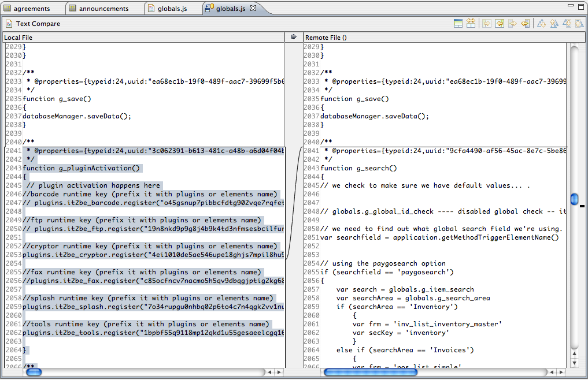Click 'plugins.it2be_cryptor.register' line

[153, 255]
